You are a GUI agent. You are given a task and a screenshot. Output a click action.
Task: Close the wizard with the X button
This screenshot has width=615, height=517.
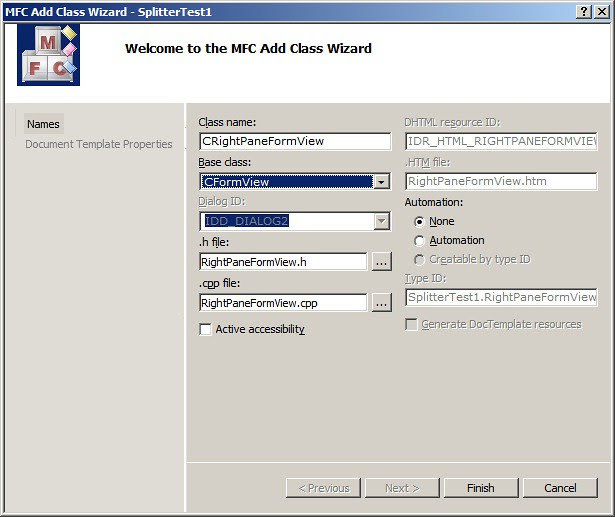(602, 12)
